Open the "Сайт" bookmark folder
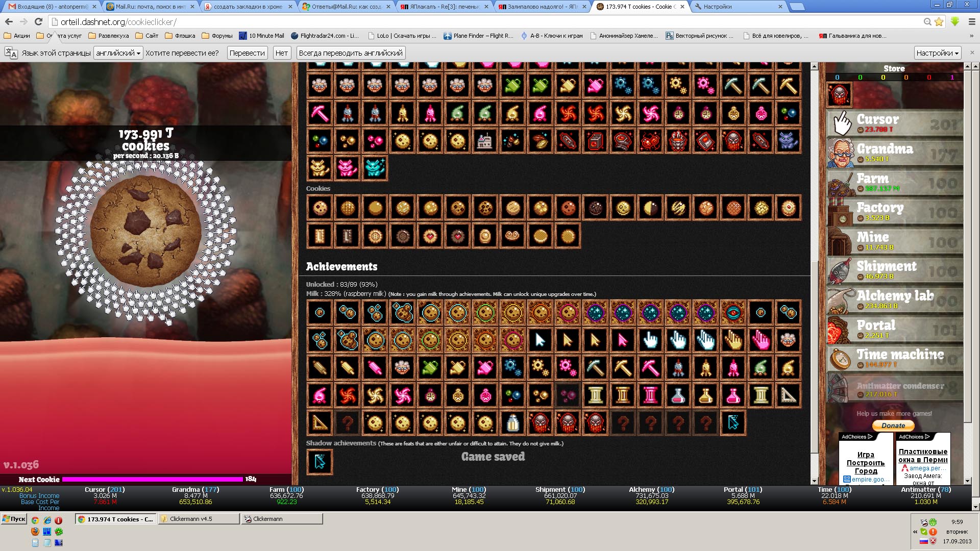 click(x=147, y=36)
